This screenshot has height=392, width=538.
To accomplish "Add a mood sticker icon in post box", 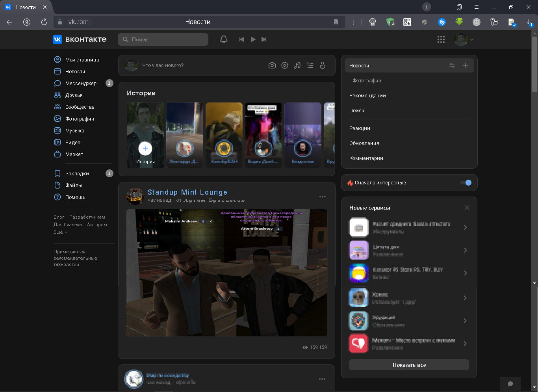I will [323, 65].
